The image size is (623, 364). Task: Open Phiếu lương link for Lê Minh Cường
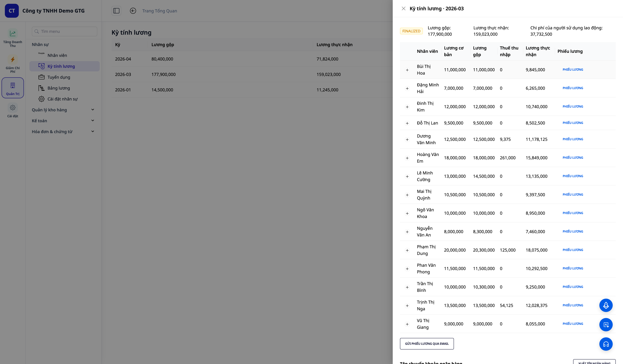tap(573, 176)
